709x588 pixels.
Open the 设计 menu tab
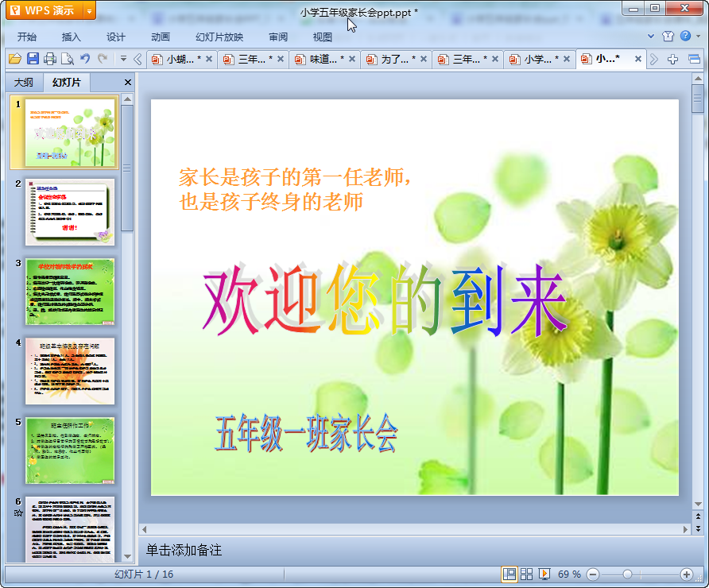[116, 37]
